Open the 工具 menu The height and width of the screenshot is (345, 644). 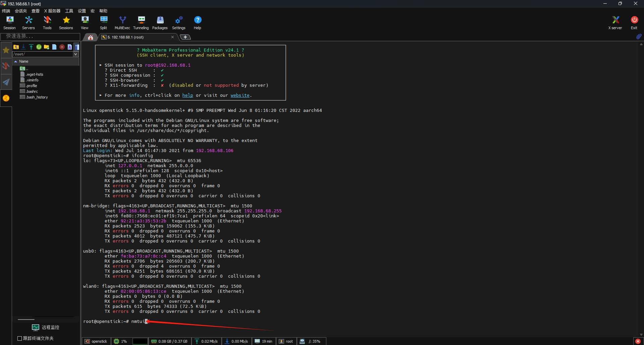(69, 11)
